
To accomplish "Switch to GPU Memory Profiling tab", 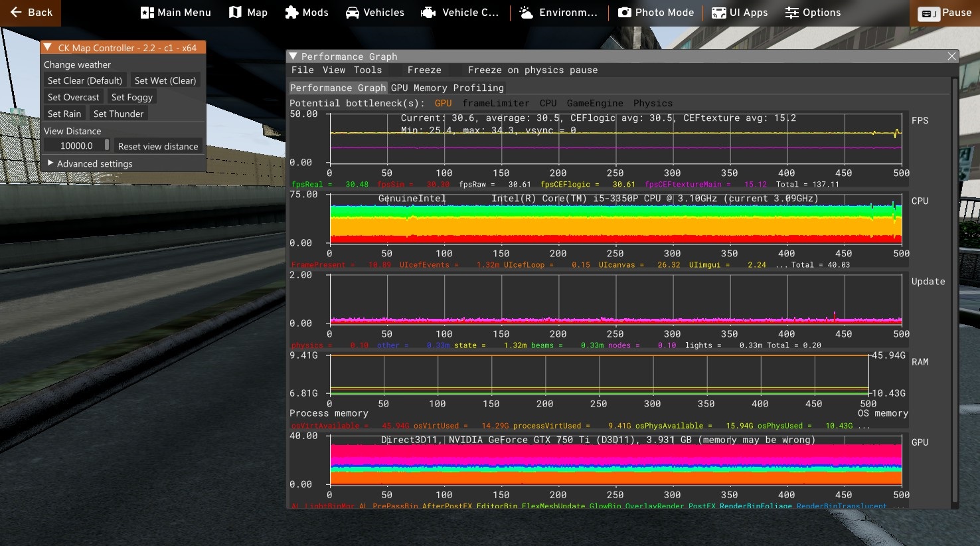I will coord(447,88).
